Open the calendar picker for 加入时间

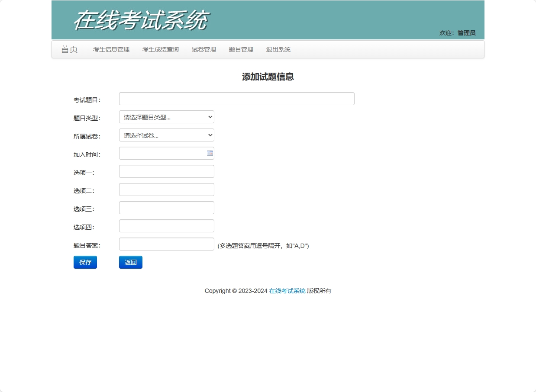pos(210,153)
